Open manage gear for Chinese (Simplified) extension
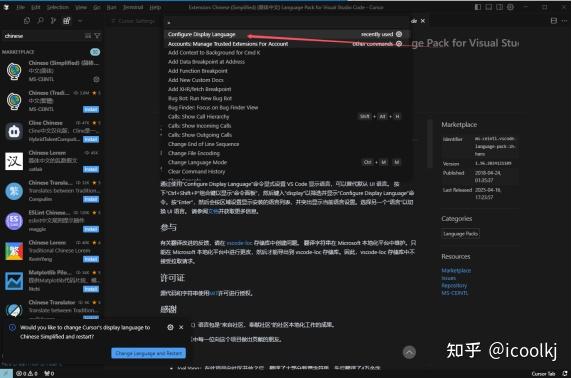This screenshot has height=378, width=572. click(x=96, y=79)
